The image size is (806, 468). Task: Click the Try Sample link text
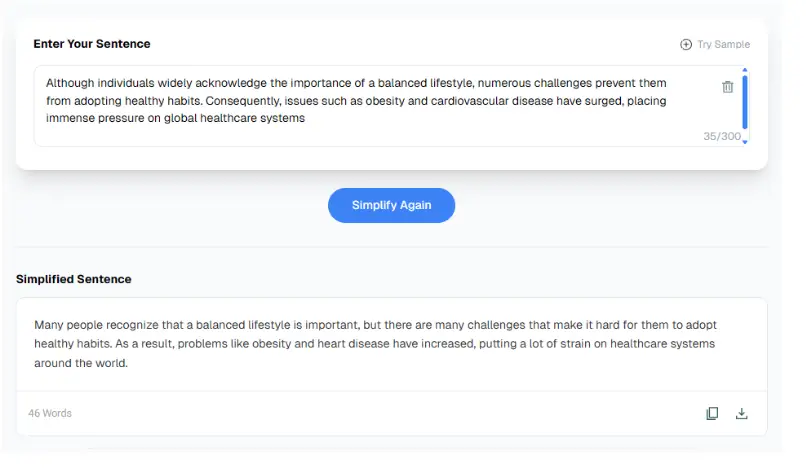[x=723, y=44]
